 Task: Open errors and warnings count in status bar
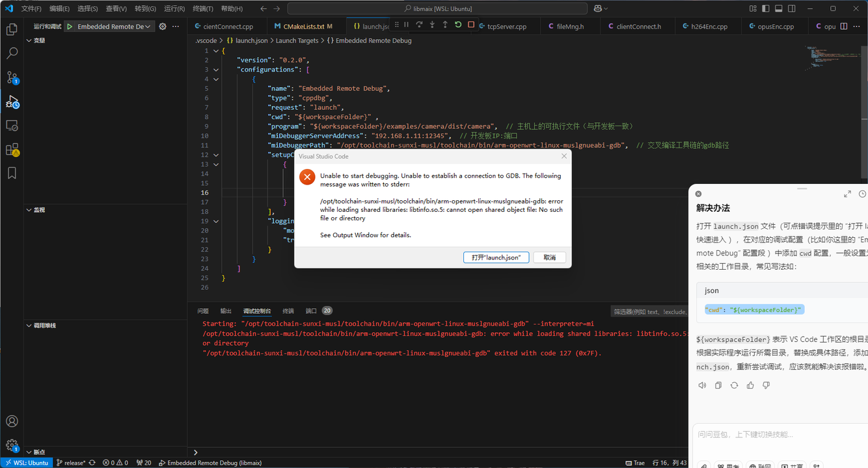[x=115, y=463]
